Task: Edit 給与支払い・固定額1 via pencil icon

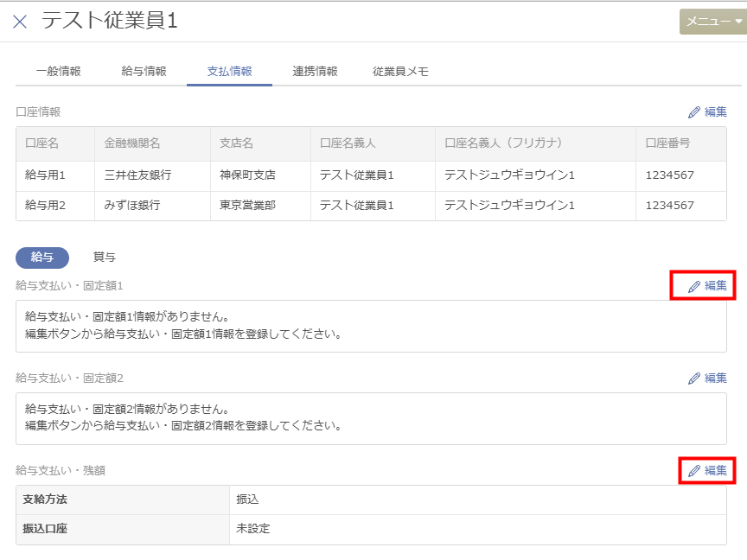Action: click(694, 286)
